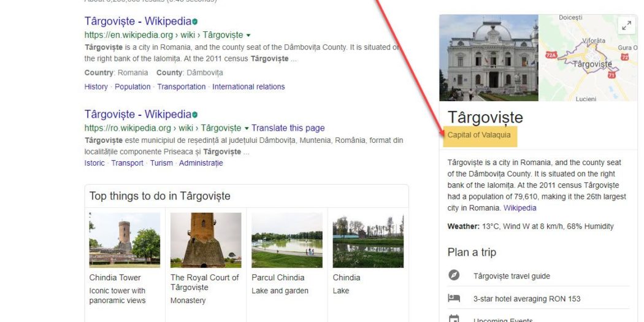Click the calendar icon for Upcoming Events
Screen dimensions: 644x322
coord(454,319)
